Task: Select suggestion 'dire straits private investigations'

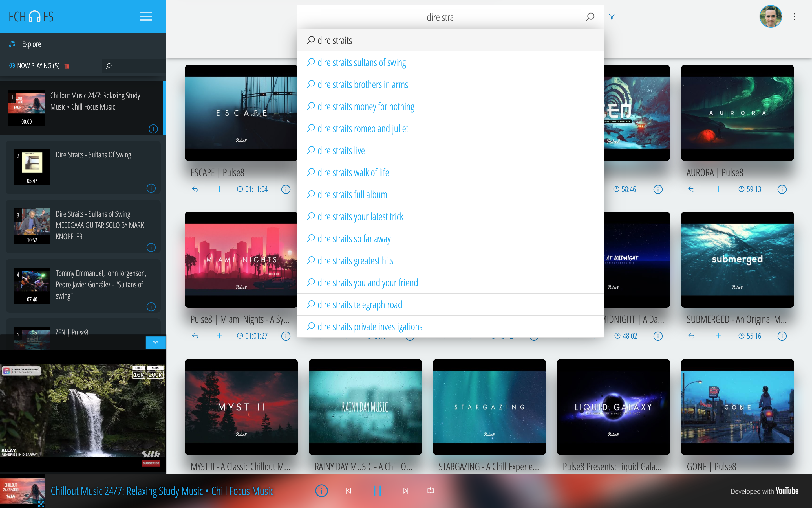Action: [450, 326]
